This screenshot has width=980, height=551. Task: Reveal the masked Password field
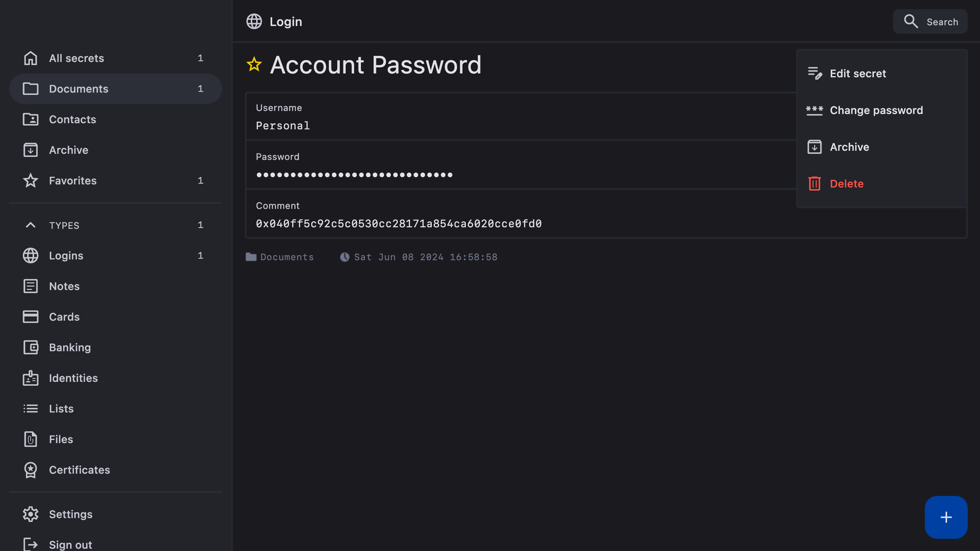click(354, 175)
